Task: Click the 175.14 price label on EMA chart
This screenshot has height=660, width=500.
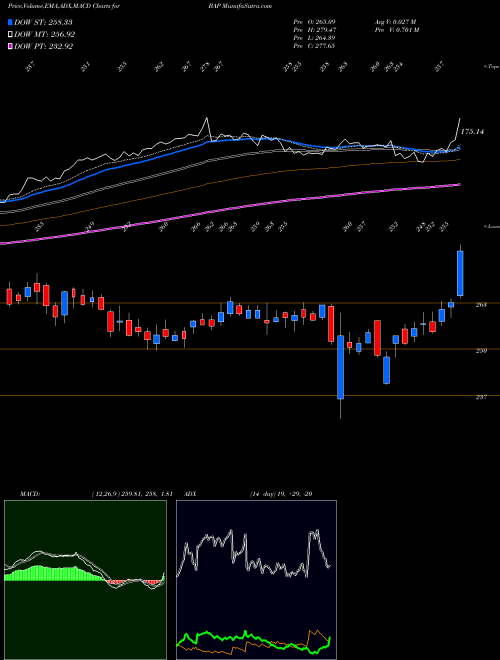Action: 472,132
